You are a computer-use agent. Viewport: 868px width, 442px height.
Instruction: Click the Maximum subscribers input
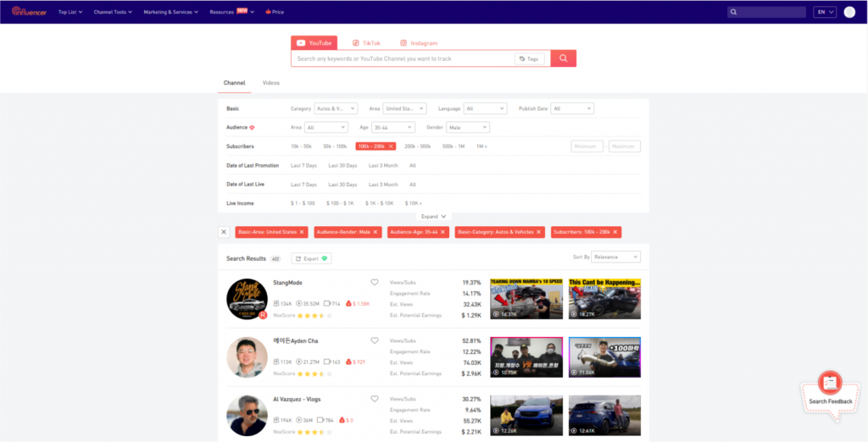pos(625,146)
